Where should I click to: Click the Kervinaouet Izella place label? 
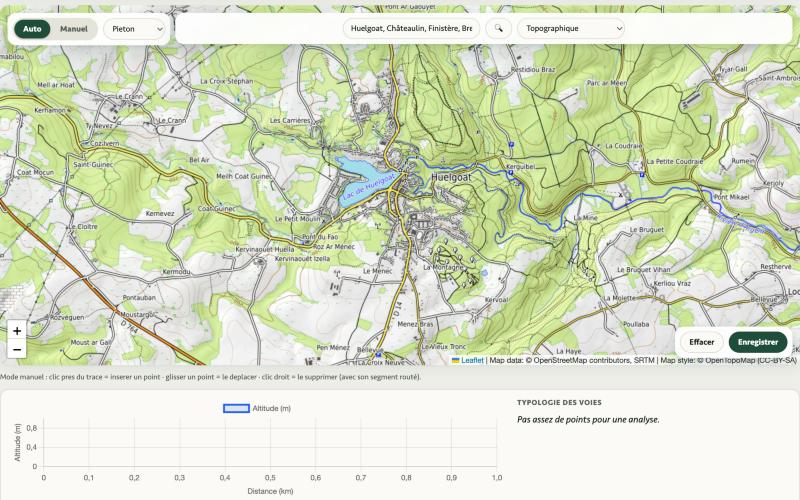tap(302, 259)
